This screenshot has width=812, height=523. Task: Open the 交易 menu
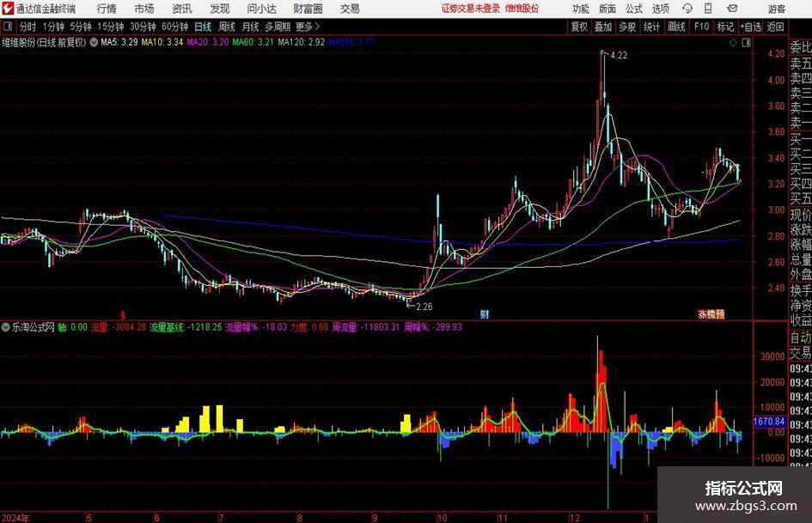point(350,9)
